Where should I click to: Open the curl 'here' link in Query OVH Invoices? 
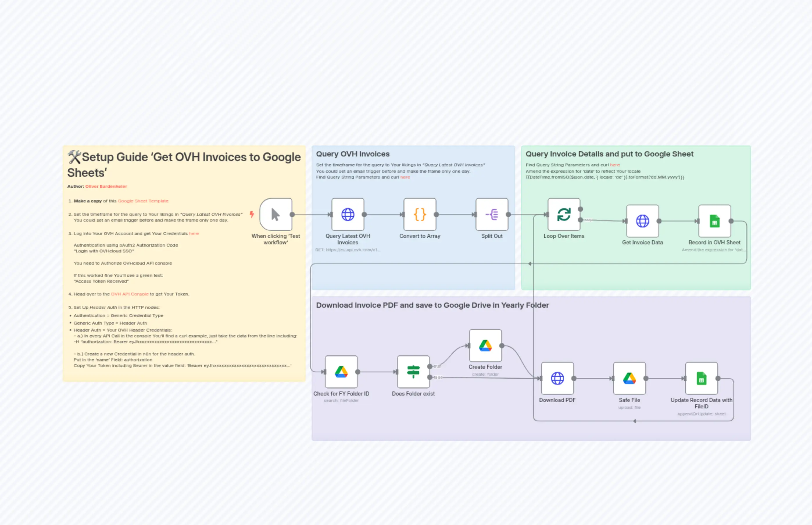[x=405, y=177]
